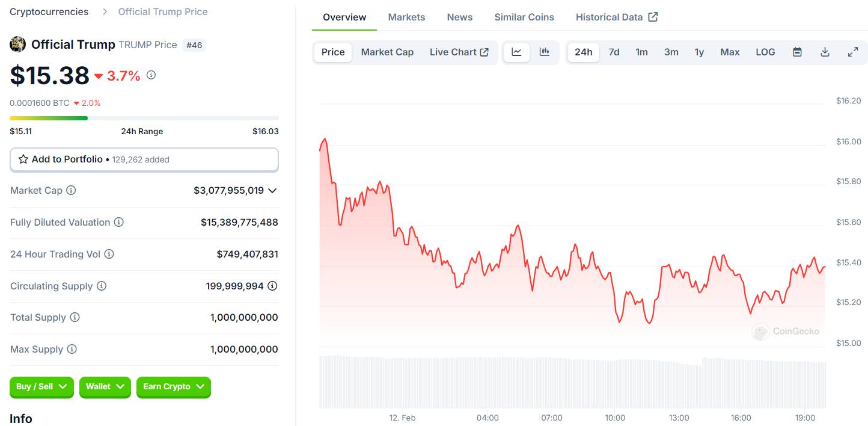868x426 pixels.
Task: Download chart data via download icon
Action: (825, 52)
